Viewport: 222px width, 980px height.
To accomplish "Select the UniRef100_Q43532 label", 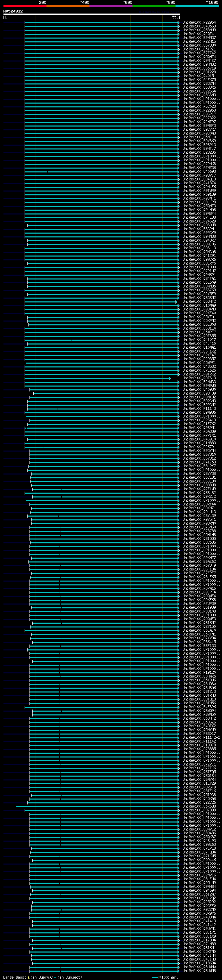I will [x=199, y=366].
